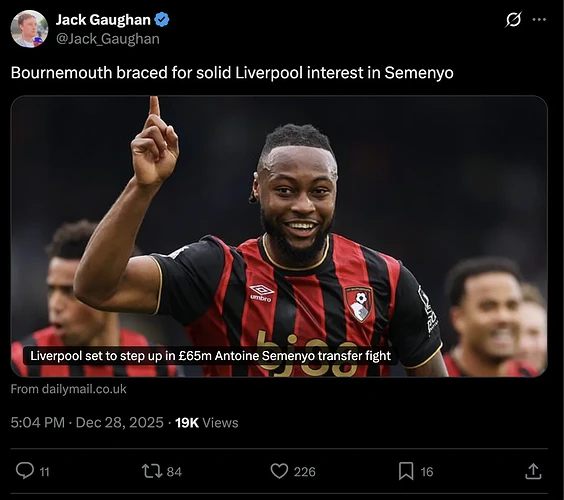This screenshot has height=500, width=564.
Task: Click the 84 reposts count
Action: [174, 472]
